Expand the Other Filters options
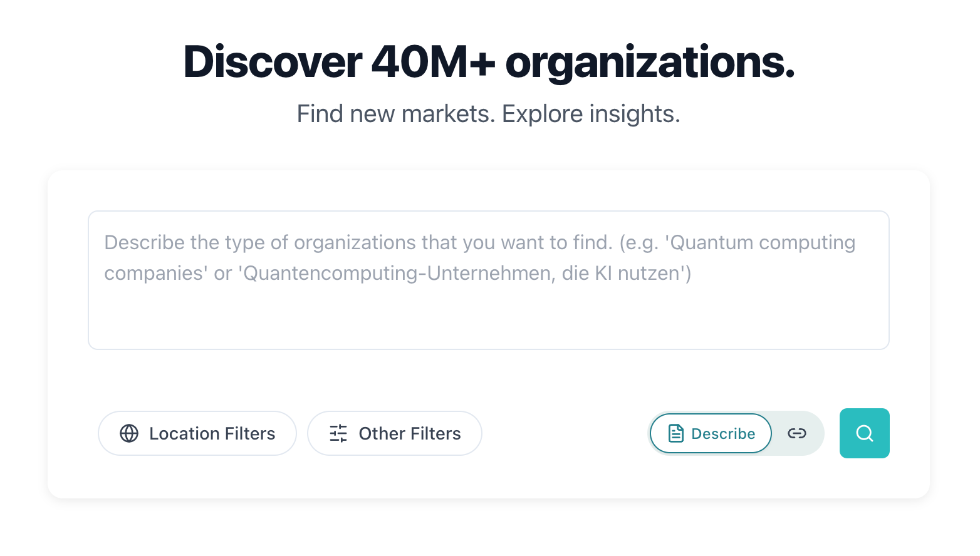The image size is (980, 556). 394,433
